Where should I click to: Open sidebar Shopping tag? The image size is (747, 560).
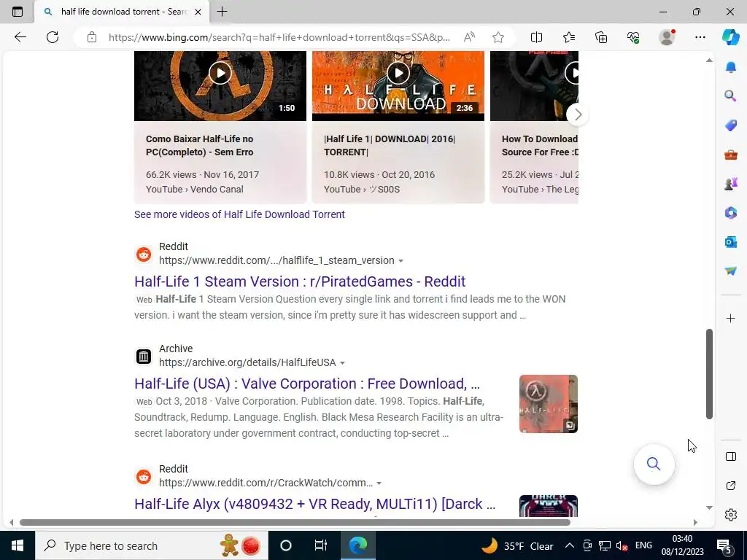pyautogui.click(x=731, y=125)
